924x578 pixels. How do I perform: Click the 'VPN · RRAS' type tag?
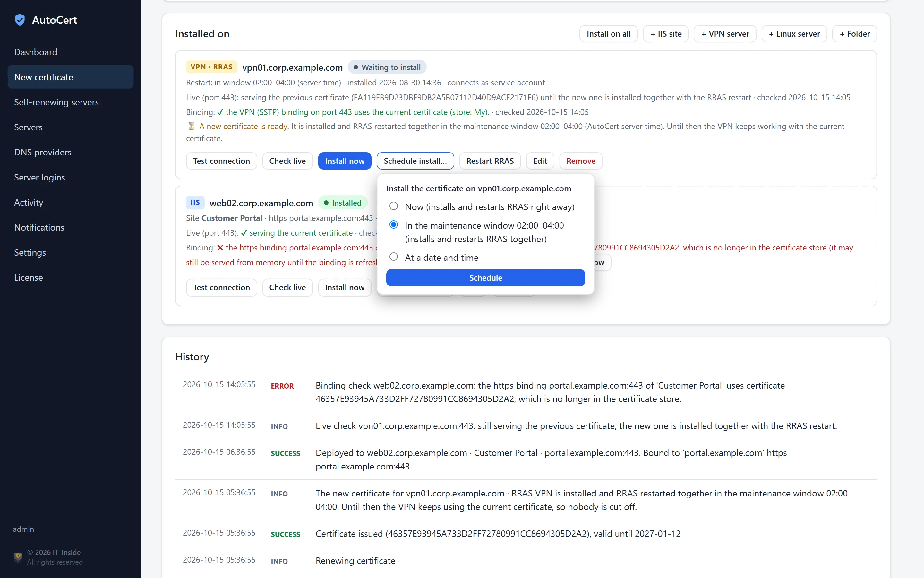[x=211, y=67]
